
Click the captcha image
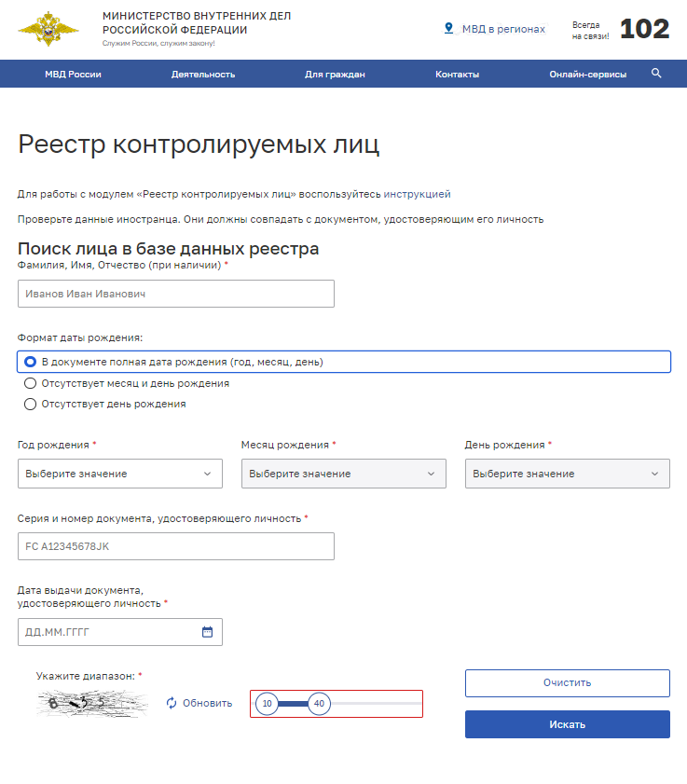pos(92,703)
